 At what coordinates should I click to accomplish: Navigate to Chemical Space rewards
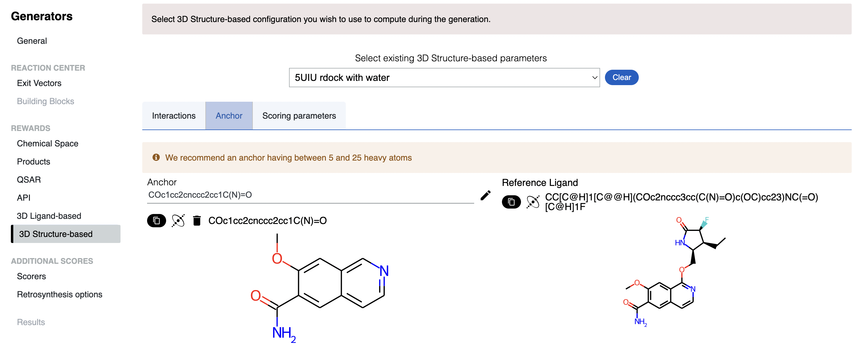pyautogui.click(x=47, y=143)
